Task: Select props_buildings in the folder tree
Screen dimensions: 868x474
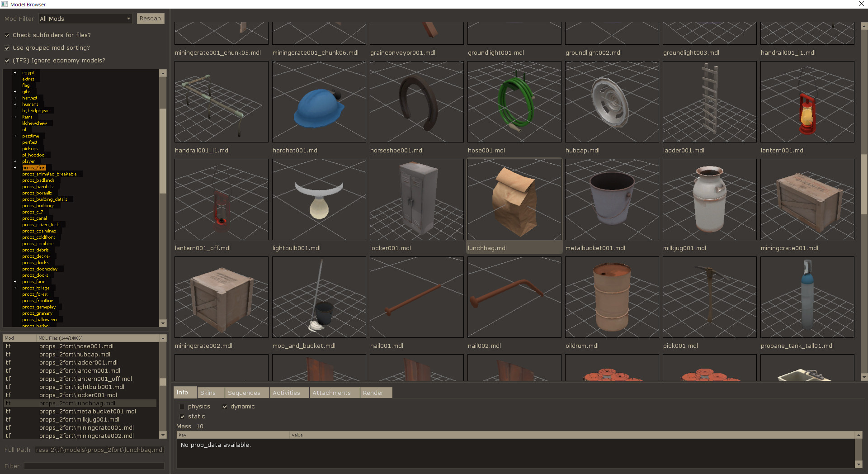Action: pos(39,205)
